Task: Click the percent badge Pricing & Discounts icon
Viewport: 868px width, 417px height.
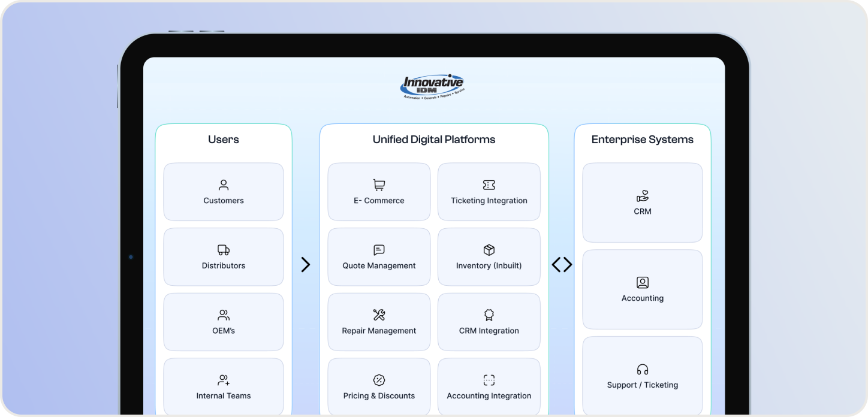Action: pyautogui.click(x=379, y=380)
